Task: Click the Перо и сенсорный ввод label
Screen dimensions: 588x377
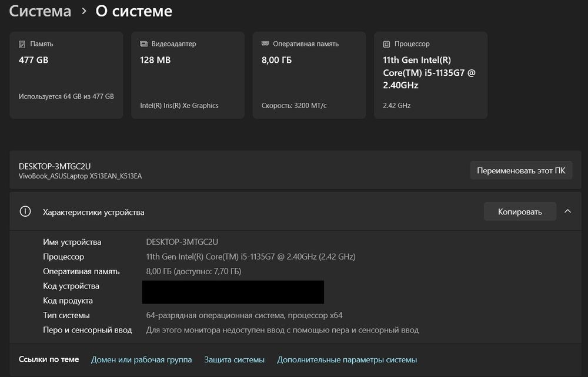Action: (x=88, y=330)
